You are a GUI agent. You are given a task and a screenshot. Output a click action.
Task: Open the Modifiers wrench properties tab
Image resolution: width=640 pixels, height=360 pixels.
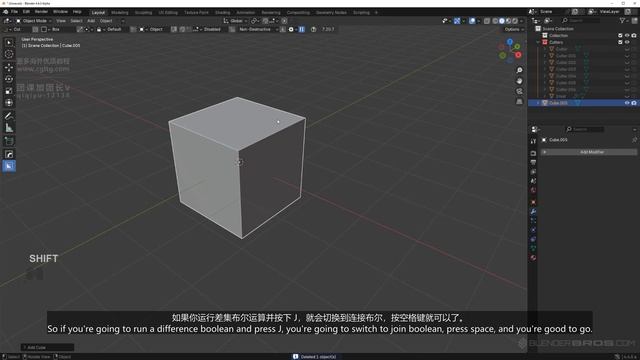[x=533, y=211]
